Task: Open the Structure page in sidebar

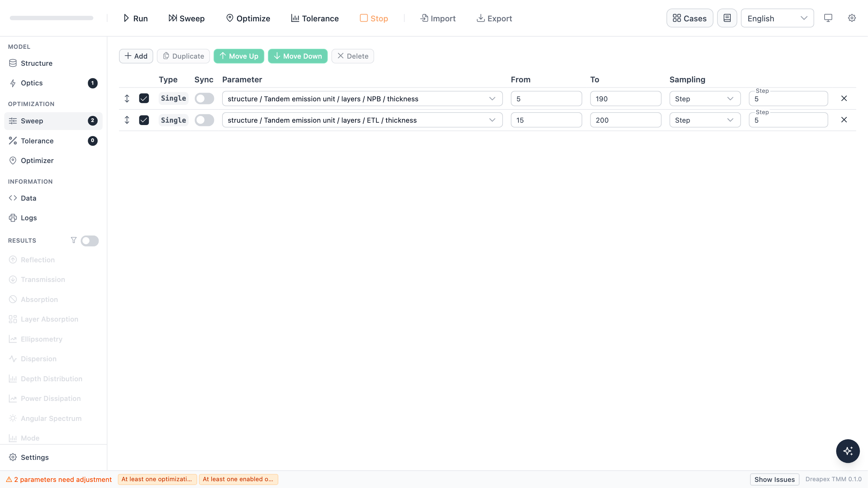Action: 53,63
